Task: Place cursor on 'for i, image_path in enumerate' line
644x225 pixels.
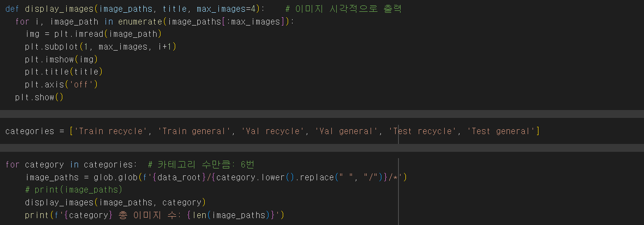Action: click(155, 22)
